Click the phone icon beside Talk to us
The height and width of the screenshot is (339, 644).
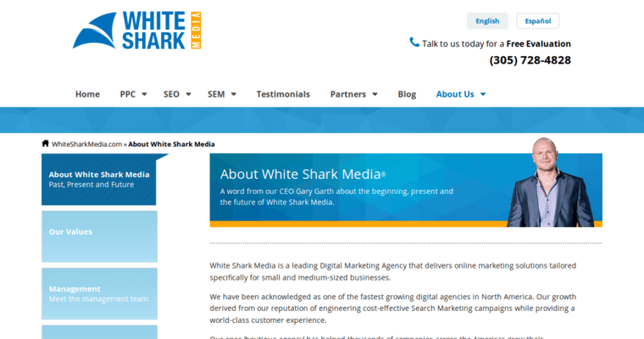pos(414,42)
